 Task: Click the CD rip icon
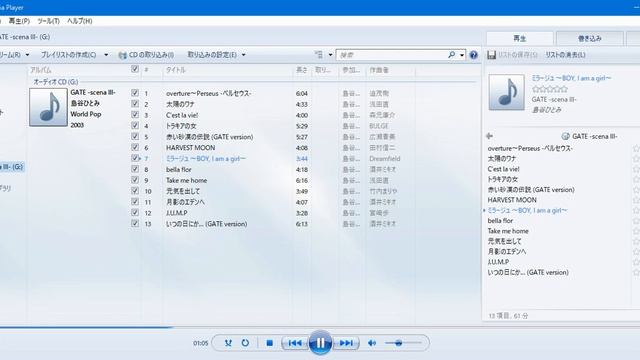(x=122, y=55)
